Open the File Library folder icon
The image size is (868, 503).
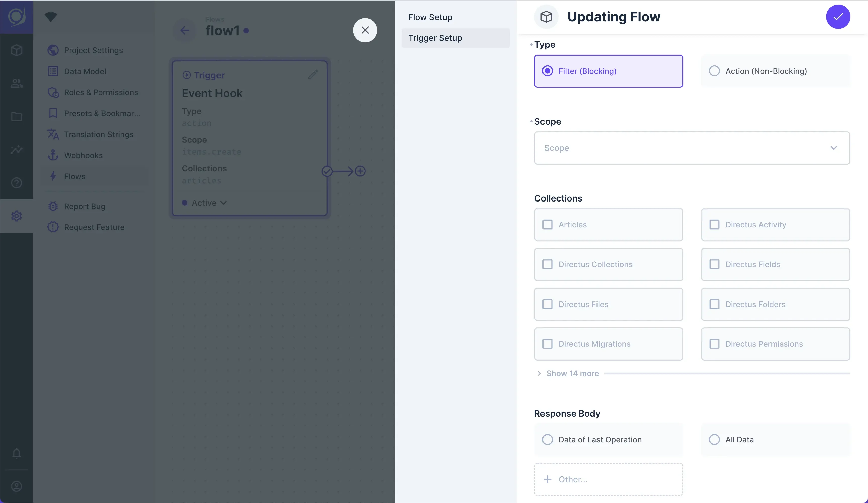pyautogui.click(x=17, y=116)
